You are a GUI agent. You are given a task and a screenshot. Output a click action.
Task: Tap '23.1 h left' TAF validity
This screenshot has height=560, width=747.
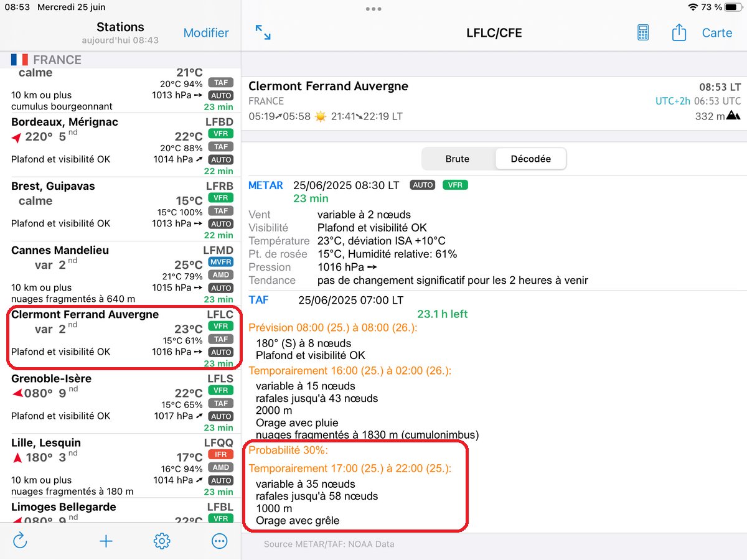pos(443,314)
